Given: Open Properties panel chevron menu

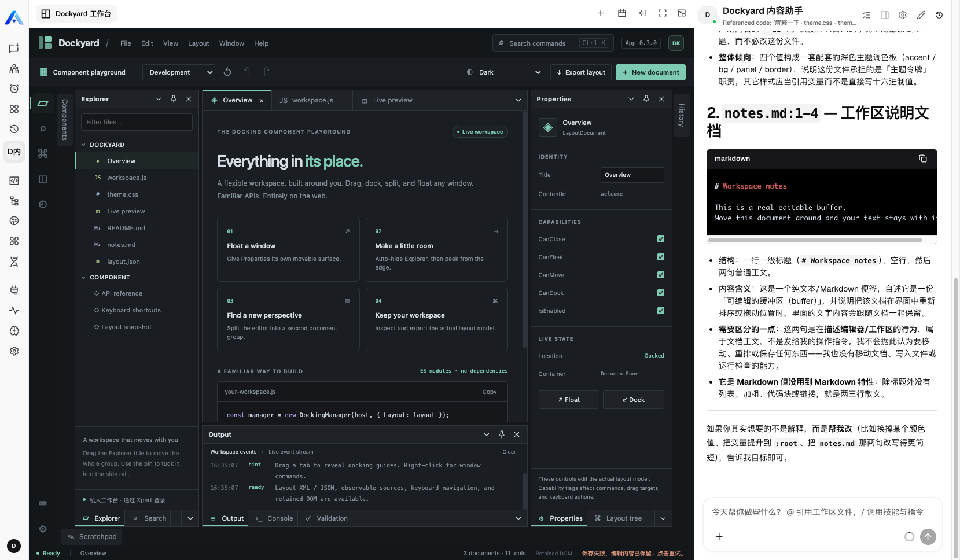Looking at the screenshot, I should [x=631, y=99].
